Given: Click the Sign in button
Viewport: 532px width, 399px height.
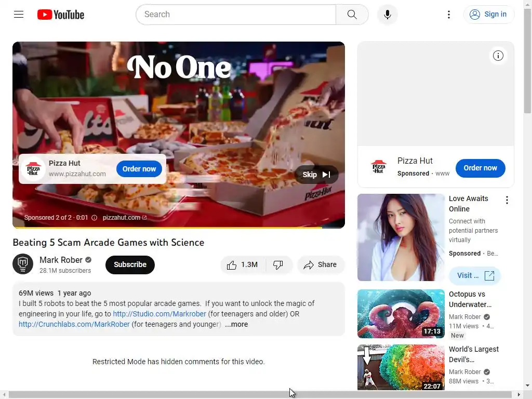Looking at the screenshot, I should [488, 14].
